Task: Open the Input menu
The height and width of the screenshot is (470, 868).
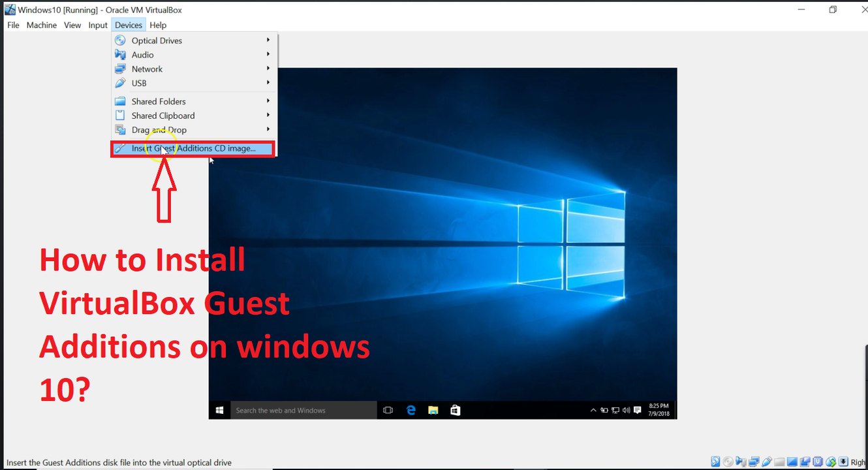Action: (98, 25)
